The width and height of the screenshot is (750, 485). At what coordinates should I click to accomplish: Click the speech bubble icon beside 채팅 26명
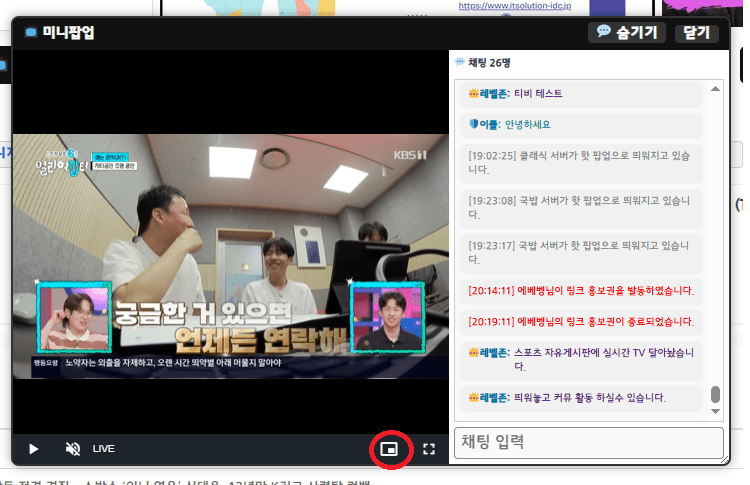(x=460, y=62)
